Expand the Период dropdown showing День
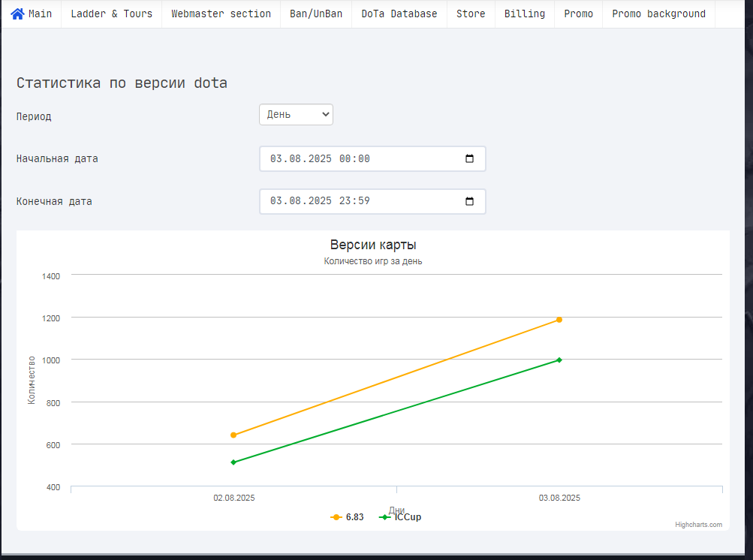 click(296, 114)
